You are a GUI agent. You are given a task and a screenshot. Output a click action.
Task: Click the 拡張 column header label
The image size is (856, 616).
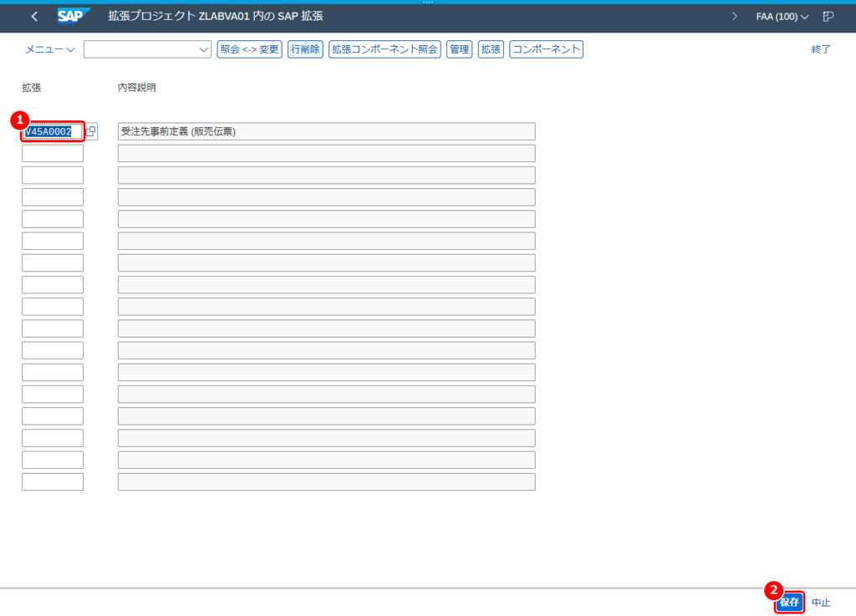point(32,87)
